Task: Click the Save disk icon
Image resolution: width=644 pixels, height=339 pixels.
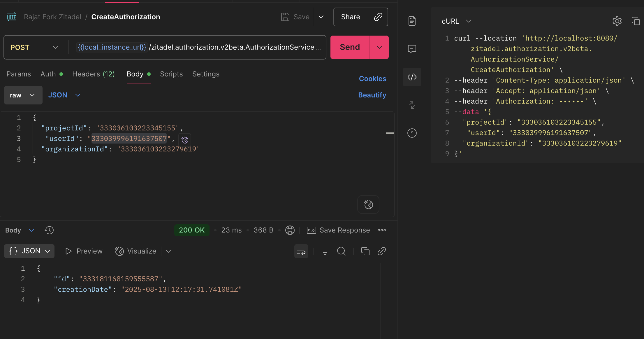Action: click(285, 17)
